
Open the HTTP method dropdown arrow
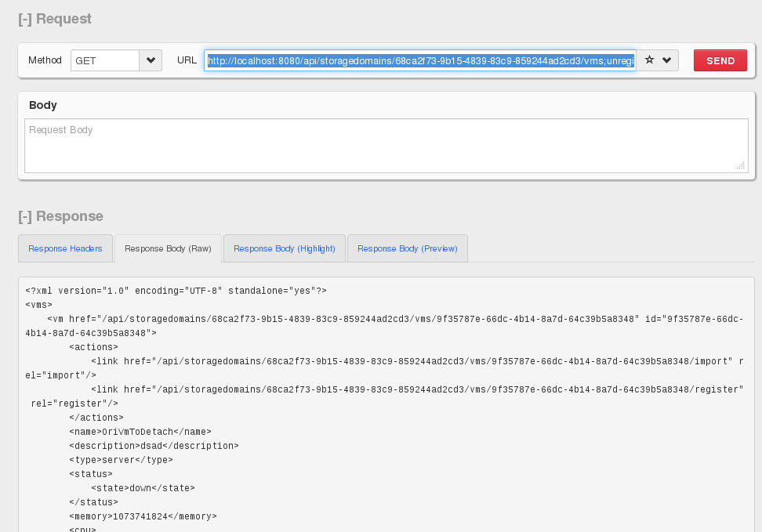(151, 60)
